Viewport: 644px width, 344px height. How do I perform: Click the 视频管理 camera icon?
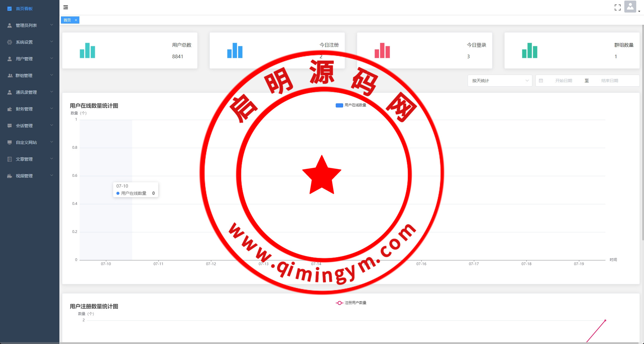click(x=10, y=176)
